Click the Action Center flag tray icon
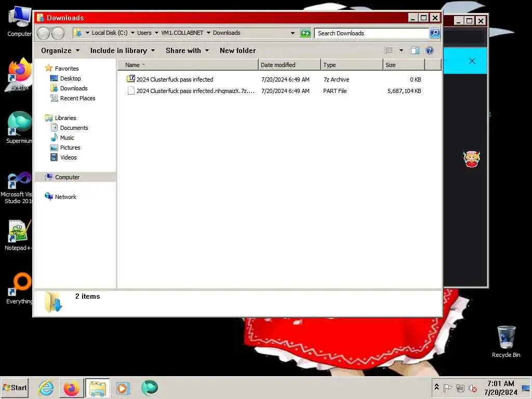This screenshot has height=399, width=532. [x=447, y=388]
